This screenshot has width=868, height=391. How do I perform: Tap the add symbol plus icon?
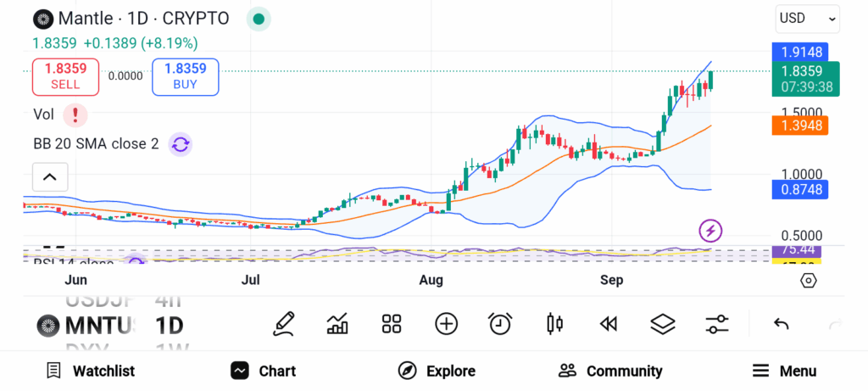coord(446,323)
